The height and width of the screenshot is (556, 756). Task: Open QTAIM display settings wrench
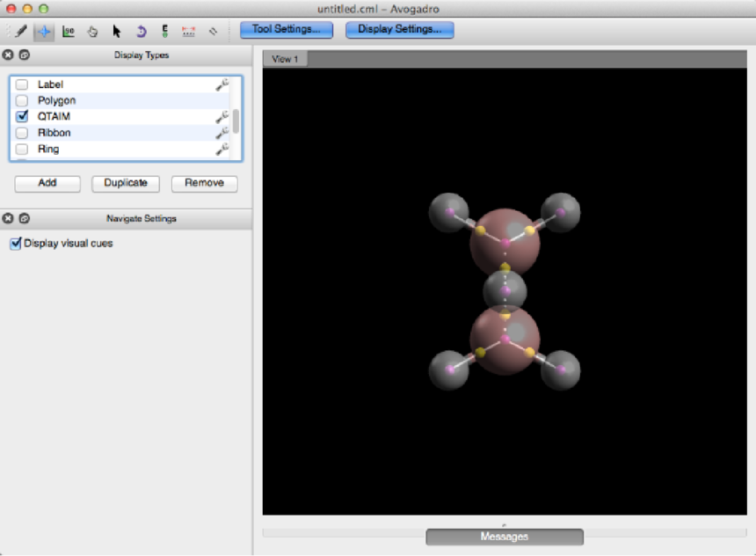click(222, 117)
